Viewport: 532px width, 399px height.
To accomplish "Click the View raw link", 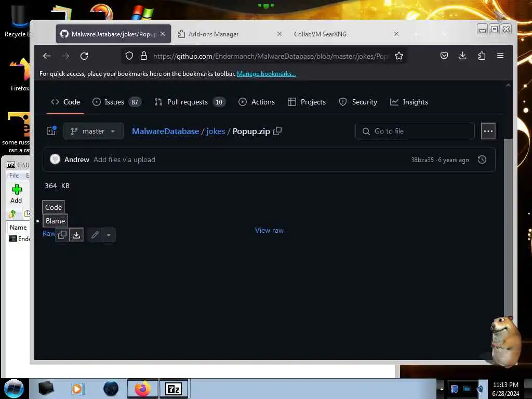I will (269, 230).
